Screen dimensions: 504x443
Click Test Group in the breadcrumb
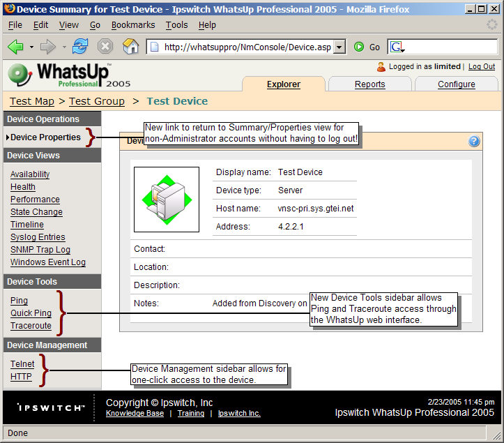point(97,101)
